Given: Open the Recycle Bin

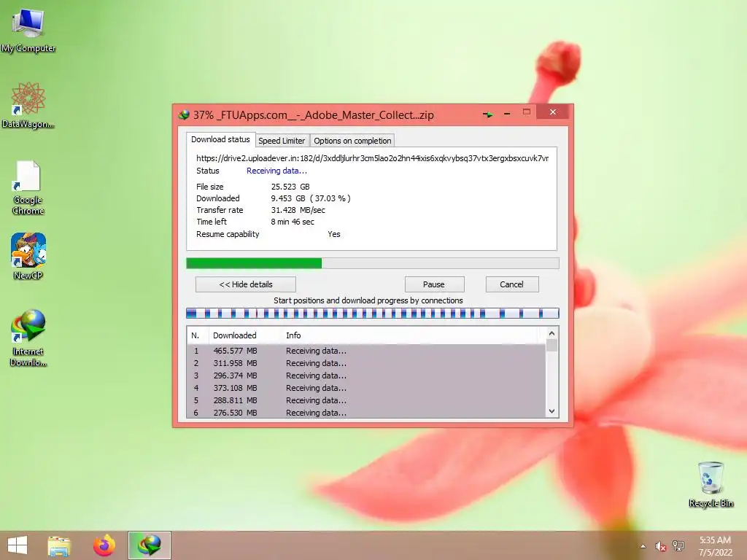Looking at the screenshot, I should pyautogui.click(x=711, y=484).
